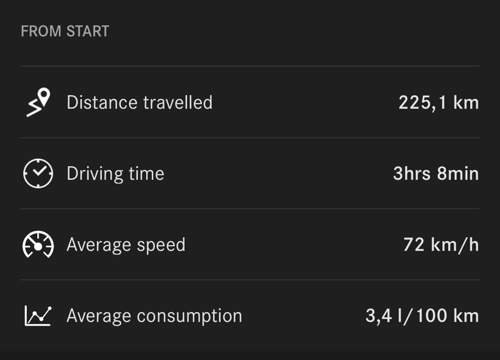Select the Distance travelled label
This screenshot has height=360, width=500.
(x=140, y=102)
